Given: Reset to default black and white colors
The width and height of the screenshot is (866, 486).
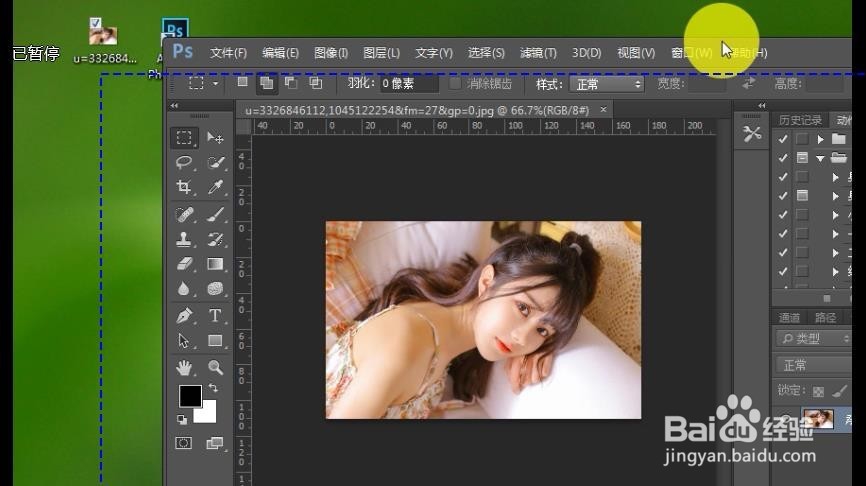Looking at the screenshot, I should pyautogui.click(x=182, y=419).
